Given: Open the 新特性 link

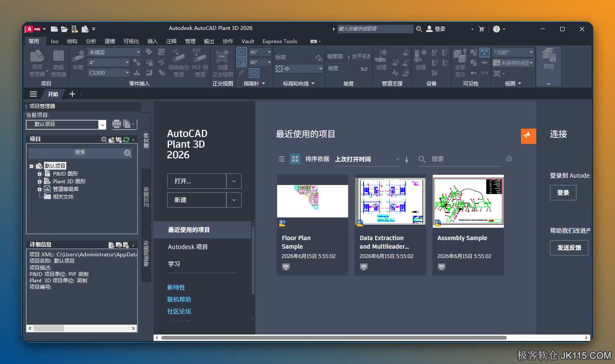Looking at the screenshot, I should tap(176, 288).
